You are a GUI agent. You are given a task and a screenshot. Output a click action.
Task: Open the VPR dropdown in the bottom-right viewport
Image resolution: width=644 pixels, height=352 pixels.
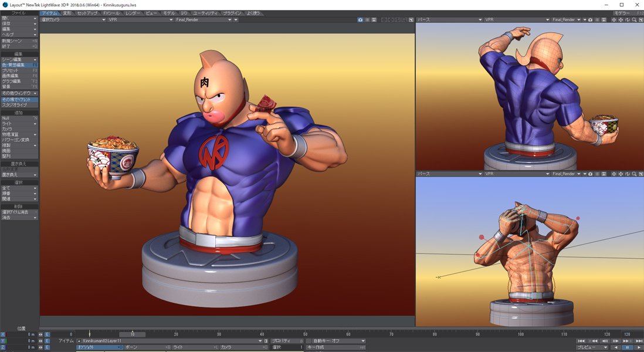pos(517,174)
